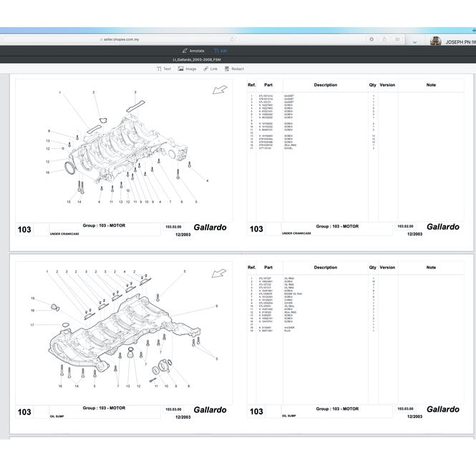The image size is (476, 476).
Task: Click the direction arrow on Oil Sump diagram
Action: pyautogui.click(x=220, y=273)
